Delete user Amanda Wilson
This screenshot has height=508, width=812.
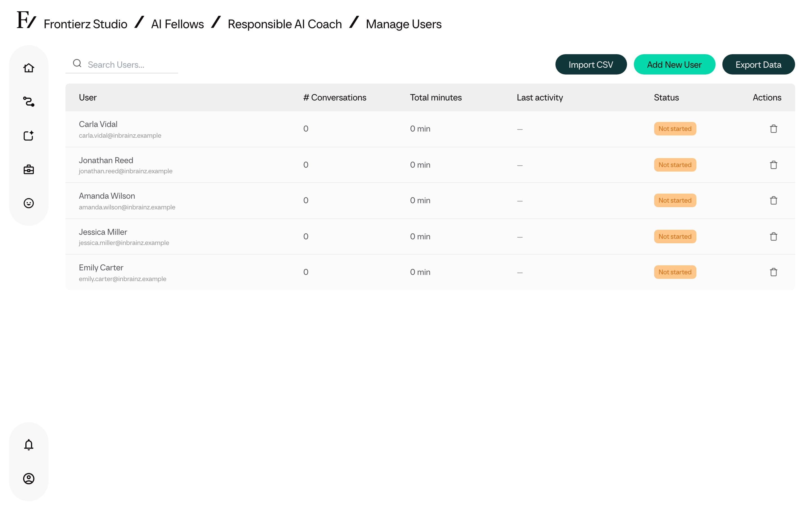pyautogui.click(x=773, y=200)
